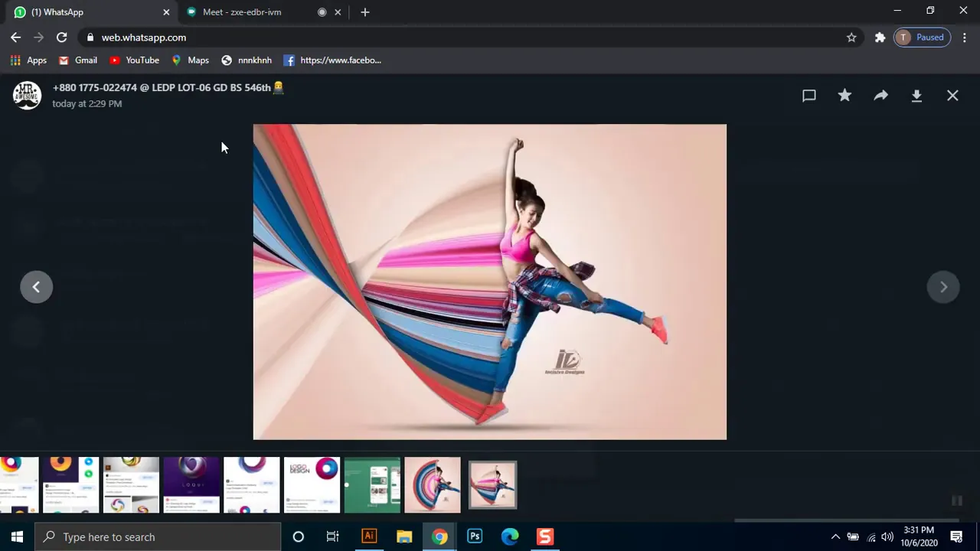Select the green mobile app thumbnail
Screen dimensions: 980x551
(372, 485)
